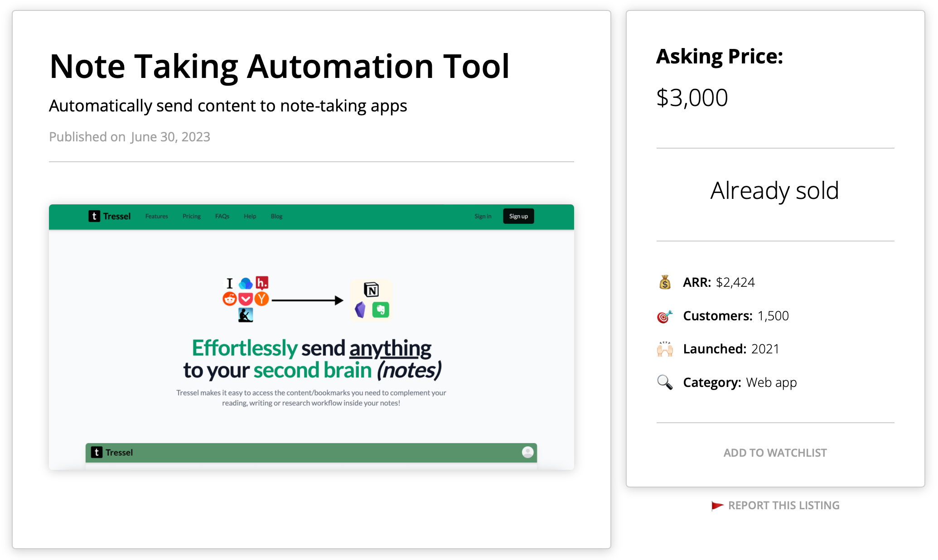Click the Customers value 1,500
This screenshot has height=560, width=938.
(773, 316)
